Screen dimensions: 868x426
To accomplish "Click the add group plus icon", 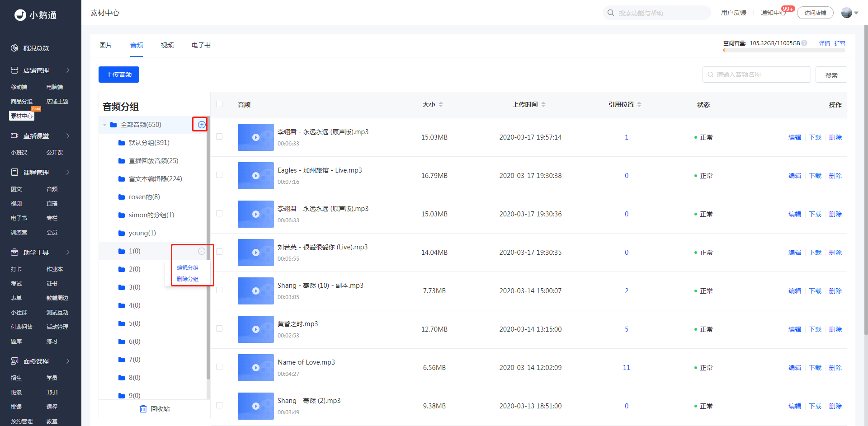I will click(x=202, y=125).
